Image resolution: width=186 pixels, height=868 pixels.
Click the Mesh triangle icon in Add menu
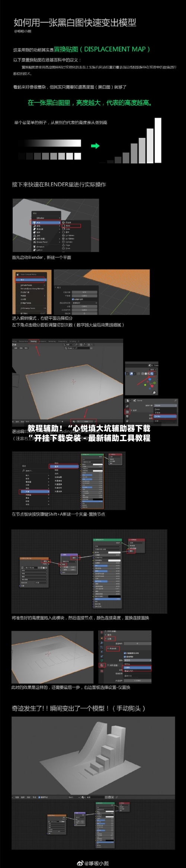pos(34,222)
